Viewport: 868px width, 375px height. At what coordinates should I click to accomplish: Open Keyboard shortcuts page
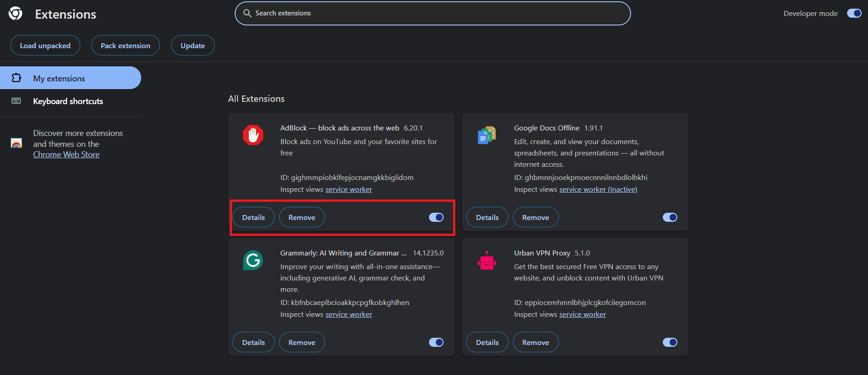pyautogui.click(x=68, y=101)
